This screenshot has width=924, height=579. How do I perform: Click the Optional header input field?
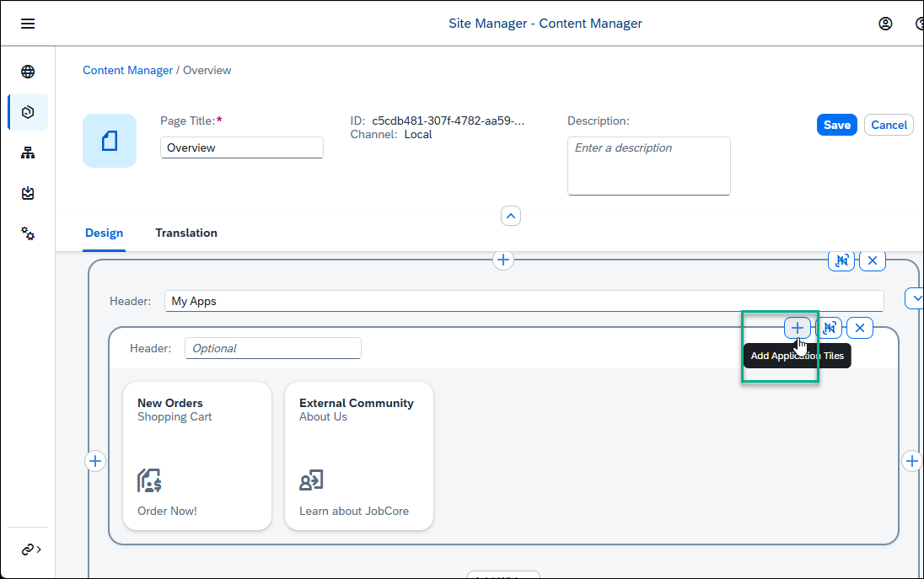pyautogui.click(x=273, y=348)
